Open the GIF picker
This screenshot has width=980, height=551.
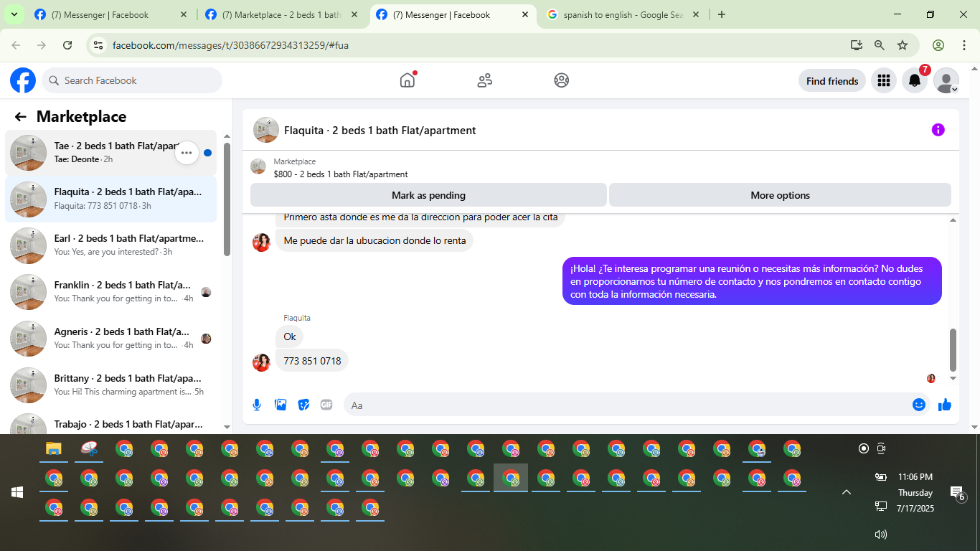326,405
